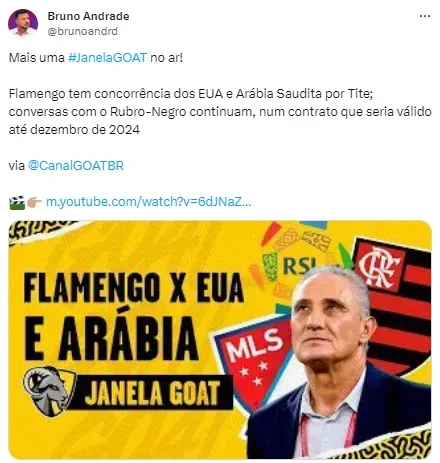Click the clapperboard emoji before the link
Image resolution: width=440 pixels, height=463 pixels.
click(17, 202)
